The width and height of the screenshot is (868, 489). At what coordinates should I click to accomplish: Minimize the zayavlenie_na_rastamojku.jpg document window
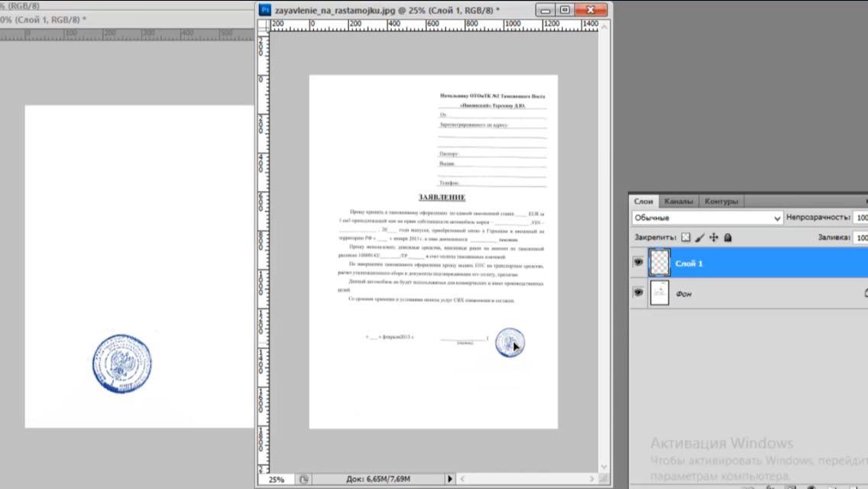(x=545, y=10)
